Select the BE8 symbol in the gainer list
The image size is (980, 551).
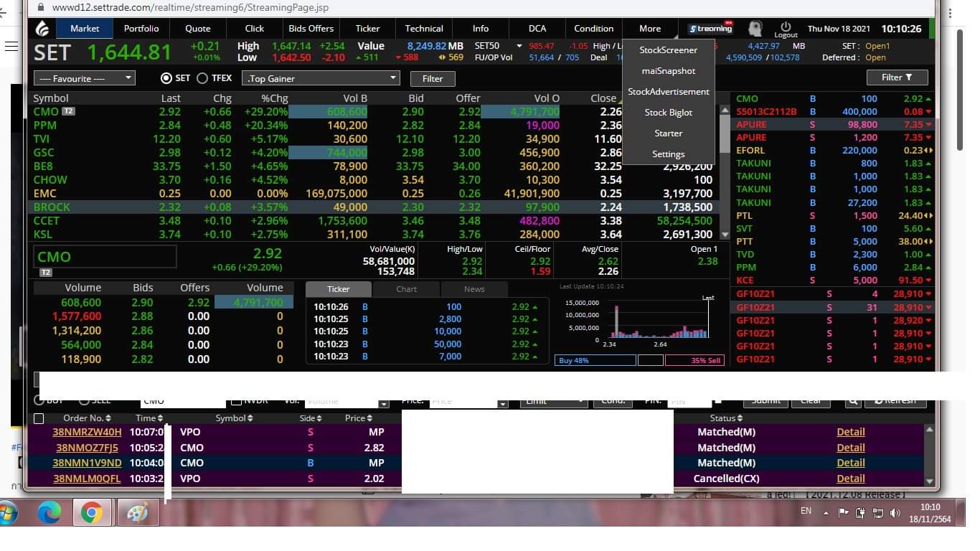point(43,166)
